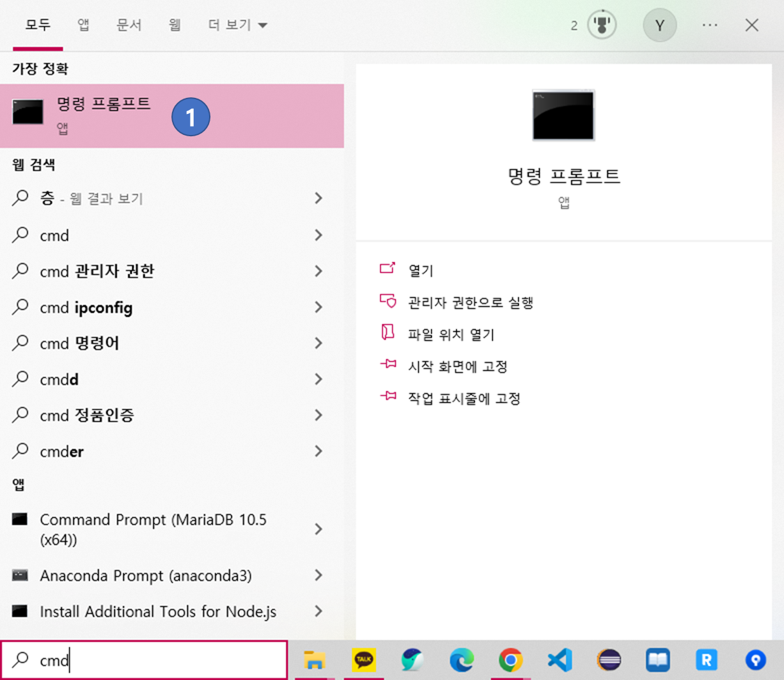The width and height of the screenshot is (784, 680).
Task: Click the 'cmder' suggestion text
Action: 61,452
